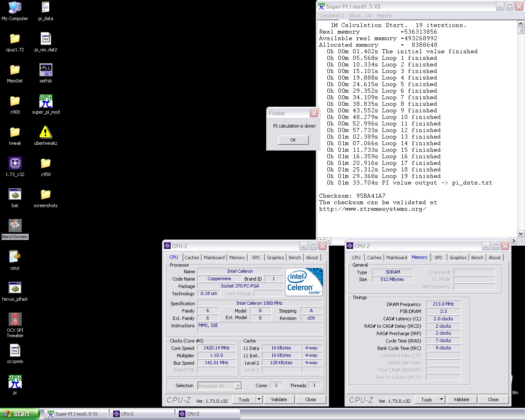Open the About...(A) menu in Super PI
Image resolution: width=525 pixels, height=420 pixels.
coord(360,16)
